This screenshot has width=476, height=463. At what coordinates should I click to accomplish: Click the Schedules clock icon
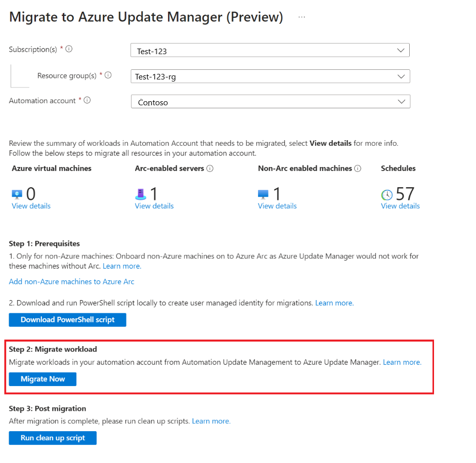(387, 194)
